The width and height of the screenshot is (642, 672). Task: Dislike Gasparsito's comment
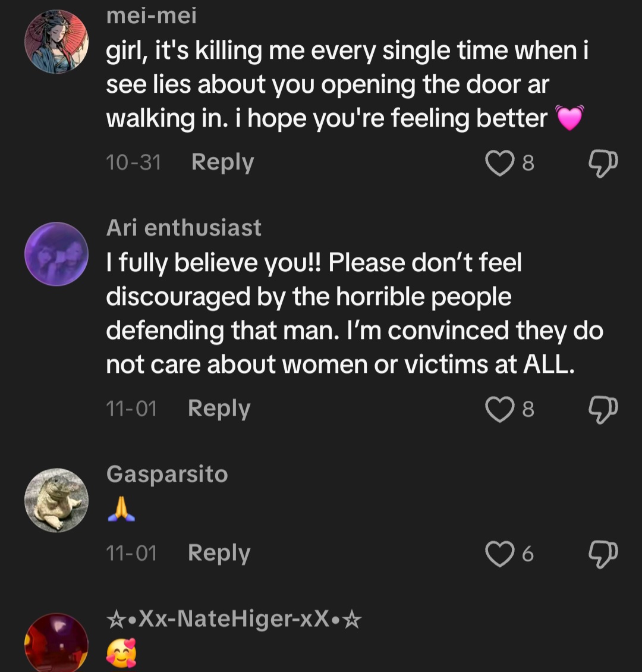pos(603,554)
